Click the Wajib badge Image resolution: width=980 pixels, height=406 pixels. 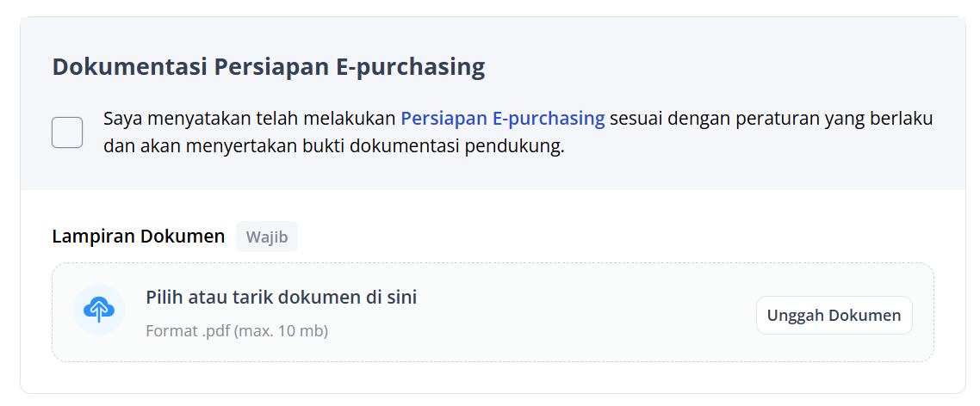[x=267, y=237]
